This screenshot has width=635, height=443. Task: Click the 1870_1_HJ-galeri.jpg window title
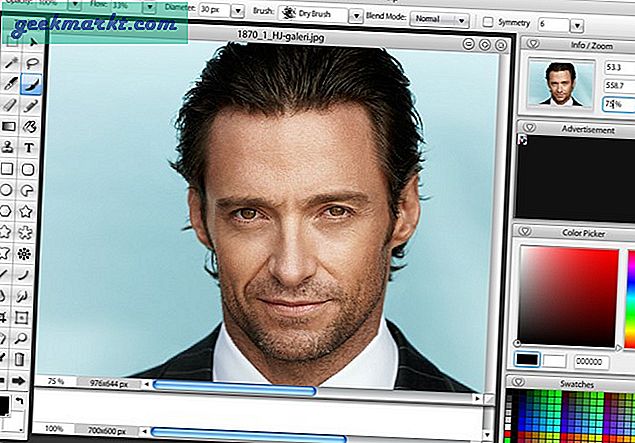click(x=281, y=36)
